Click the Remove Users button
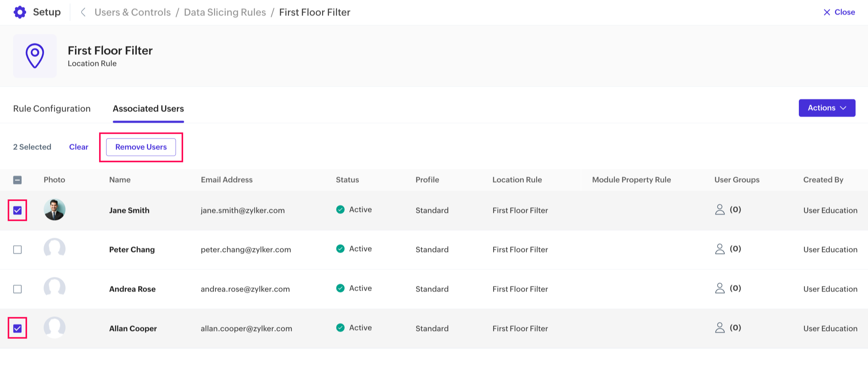The image size is (868, 369). point(141,147)
